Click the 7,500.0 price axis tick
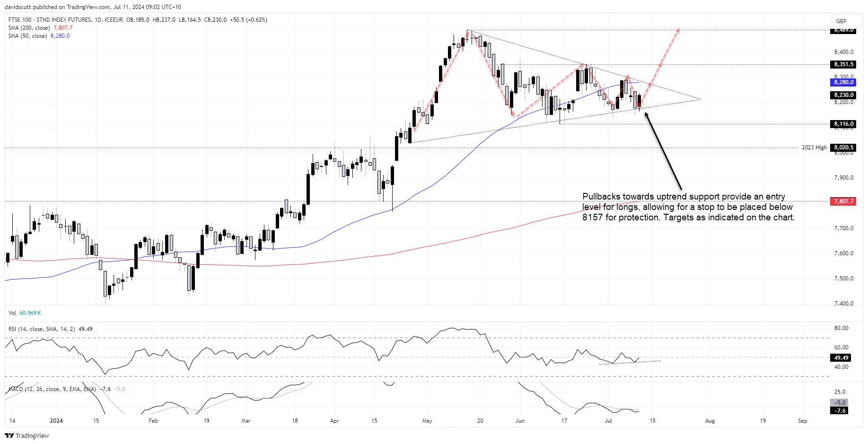The height and width of the screenshot is (444, 868). point(843,279)
